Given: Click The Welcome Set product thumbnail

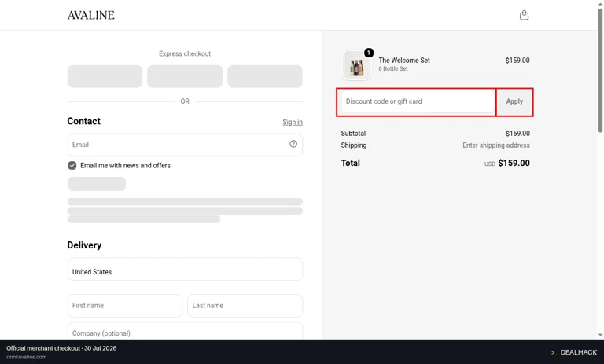Looking at the screenshot, I should pos(356,65).
